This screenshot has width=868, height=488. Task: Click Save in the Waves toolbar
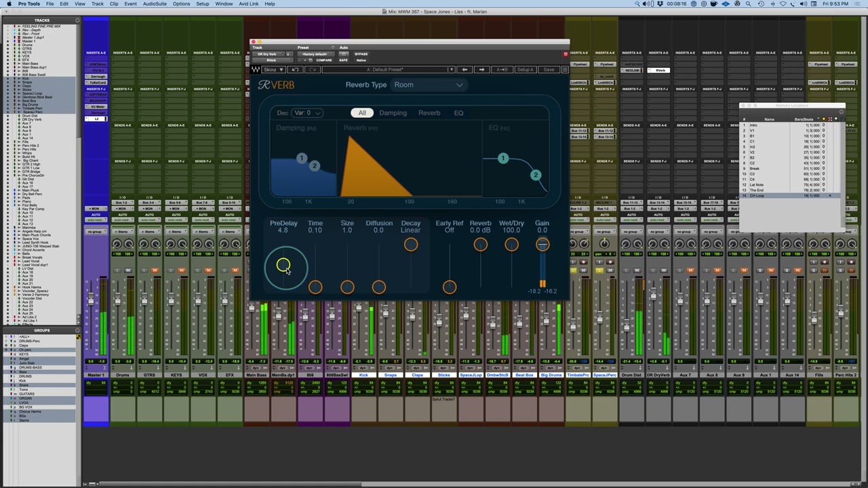coord(549,70)
